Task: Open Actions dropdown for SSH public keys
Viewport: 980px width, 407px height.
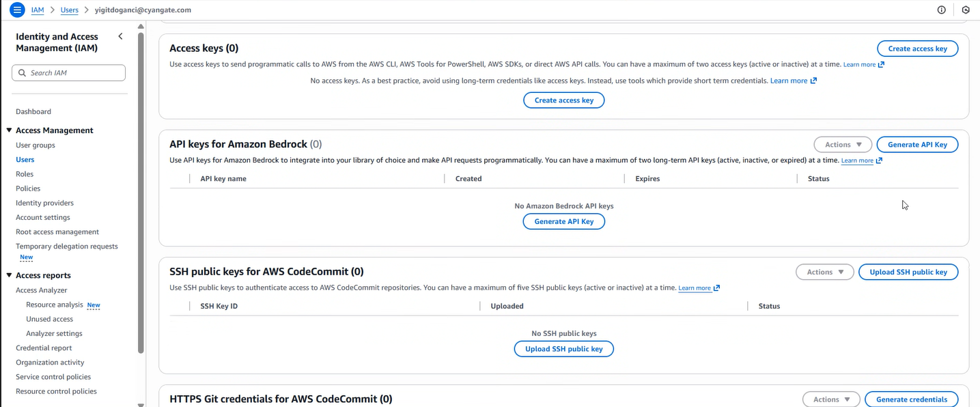Action: pyautogui.click(x=825, y=272)
